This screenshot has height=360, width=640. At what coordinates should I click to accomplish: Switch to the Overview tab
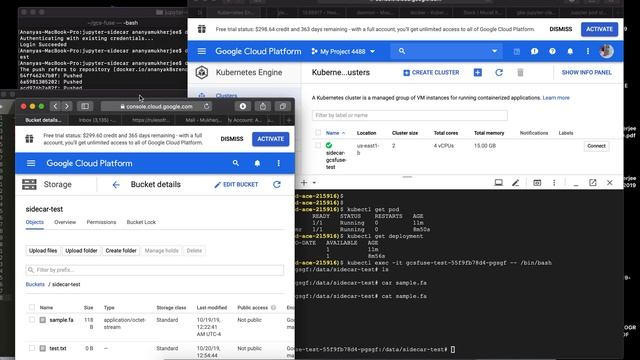pos(65,222)
